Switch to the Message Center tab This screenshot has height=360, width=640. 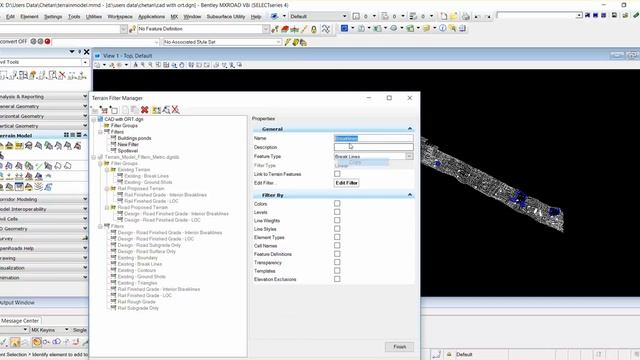[20, 321]
